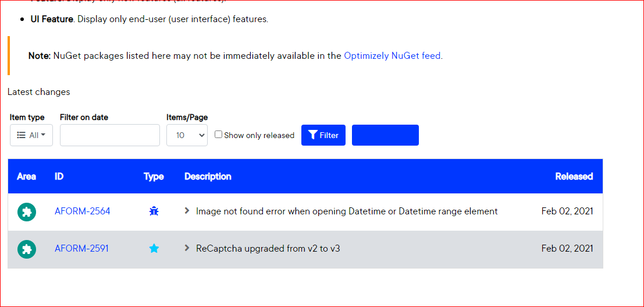Viewport: 644px width, 307px height.
Task: Click the unlabeled blue button beside Filter
Action: tap(385, 135)
